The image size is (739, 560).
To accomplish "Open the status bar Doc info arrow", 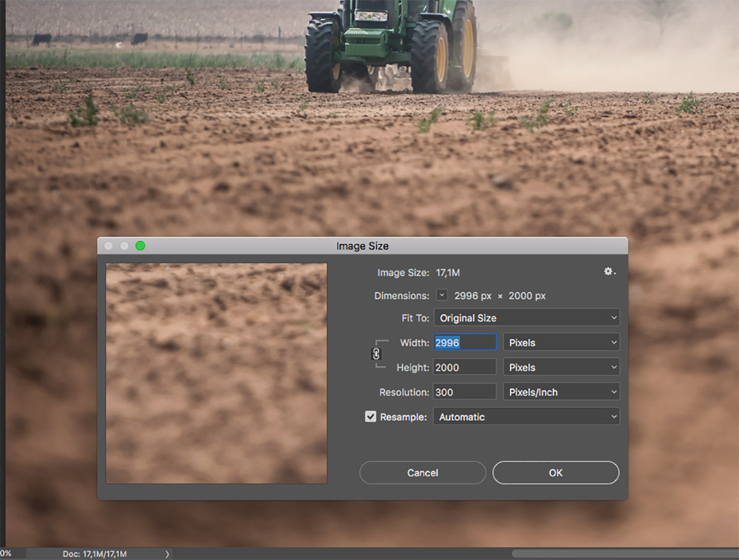I will pyautogui.click(x=167, y=554).
